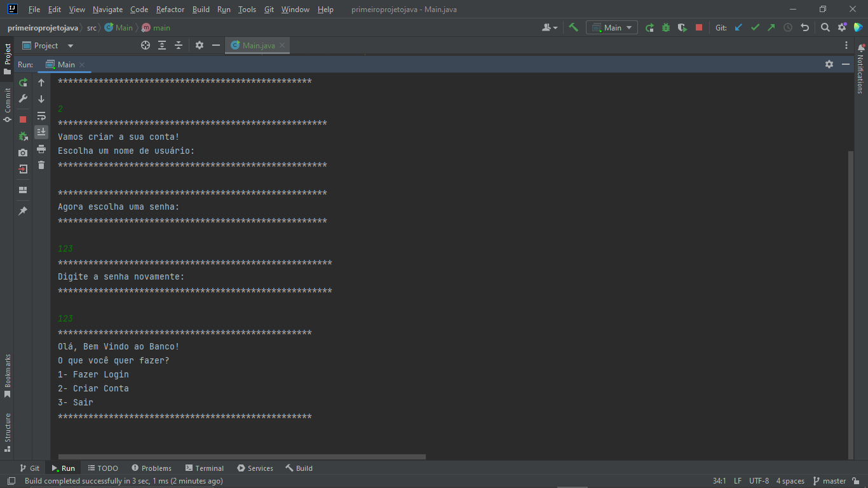Toggle Structure sidebar tool button
This screenshot has height=488, width=868.
[7, 432]
